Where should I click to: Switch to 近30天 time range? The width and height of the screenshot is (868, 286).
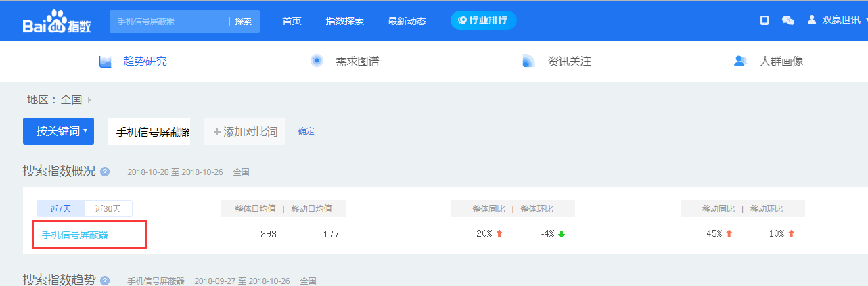[108, 208]
